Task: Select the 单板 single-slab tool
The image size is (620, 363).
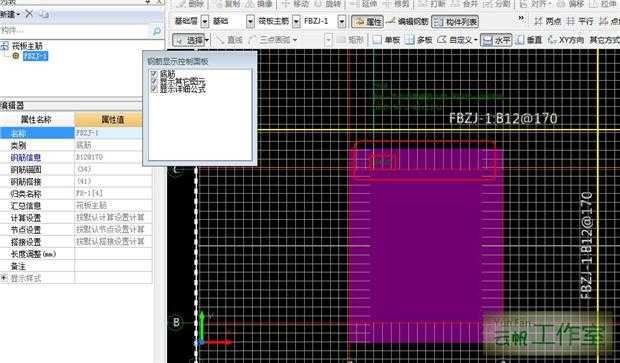Action: [x=387, y=40]
